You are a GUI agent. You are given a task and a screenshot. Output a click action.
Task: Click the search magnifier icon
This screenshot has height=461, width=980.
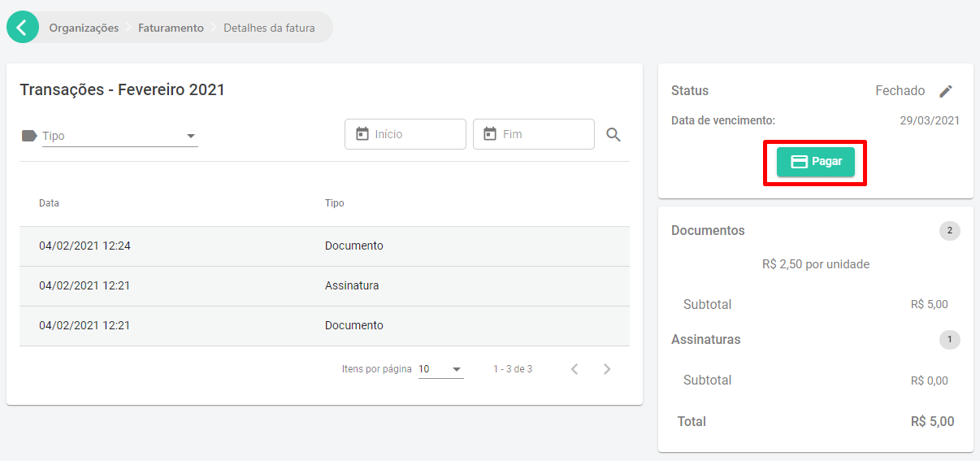coord(614,135)
